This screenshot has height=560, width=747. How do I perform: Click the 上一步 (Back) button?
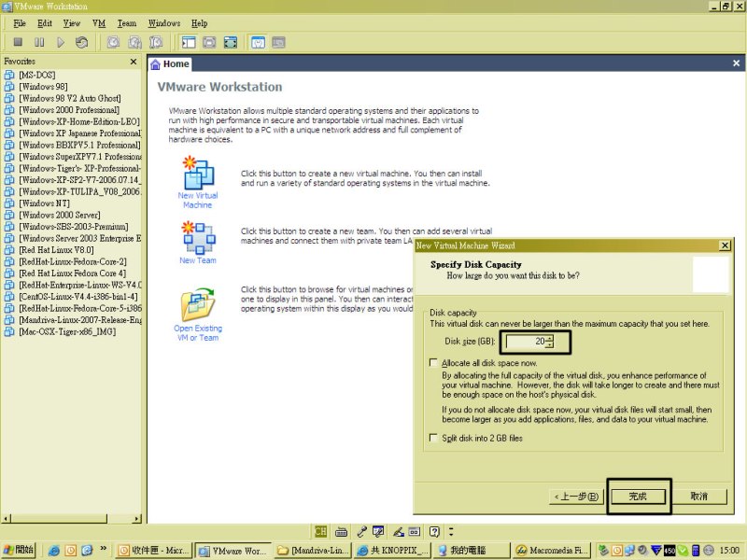[576, 497]
